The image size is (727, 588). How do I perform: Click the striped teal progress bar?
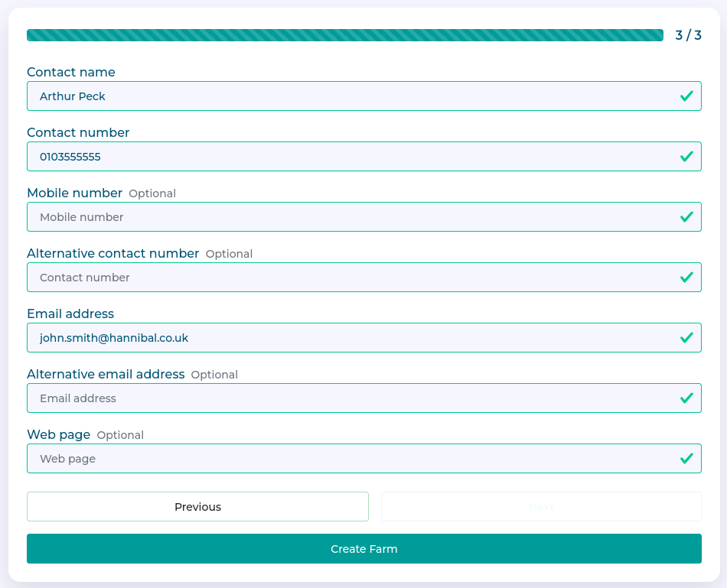pos(344,35)
